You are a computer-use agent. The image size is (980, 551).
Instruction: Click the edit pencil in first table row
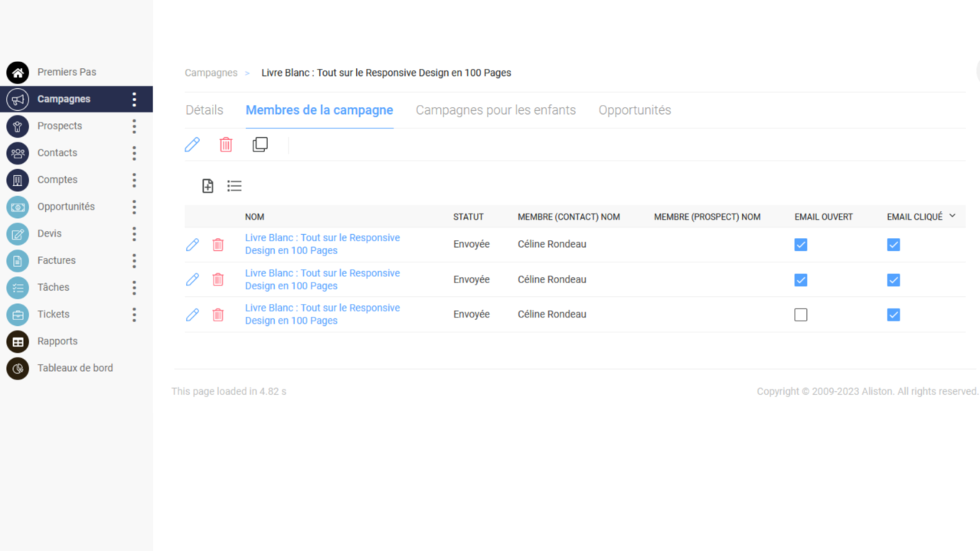tap(192, 245)
